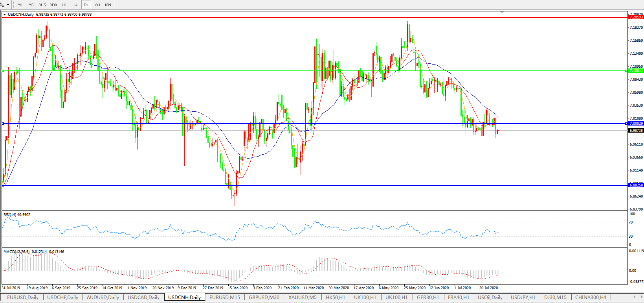This screenshot has width=644, height=303.
Task: Toggle the D1 daily timeframe button
Action: tap(86, 5)
